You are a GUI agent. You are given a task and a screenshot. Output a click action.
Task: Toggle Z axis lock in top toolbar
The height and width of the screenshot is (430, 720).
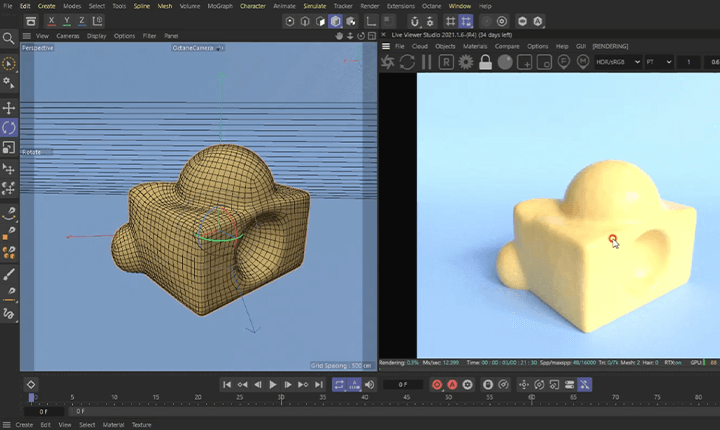82,21
